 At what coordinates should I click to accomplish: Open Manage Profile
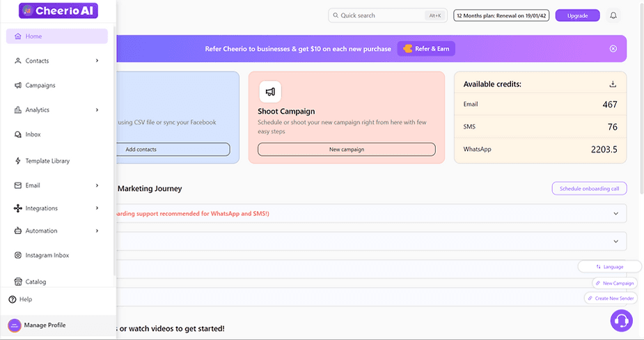pyautogui.click(x=58, y=325)
